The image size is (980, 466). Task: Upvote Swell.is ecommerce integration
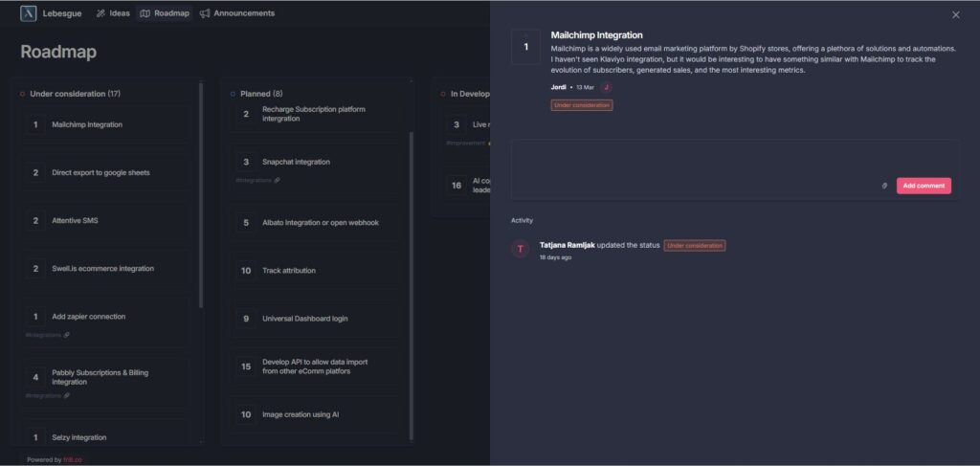35,269
